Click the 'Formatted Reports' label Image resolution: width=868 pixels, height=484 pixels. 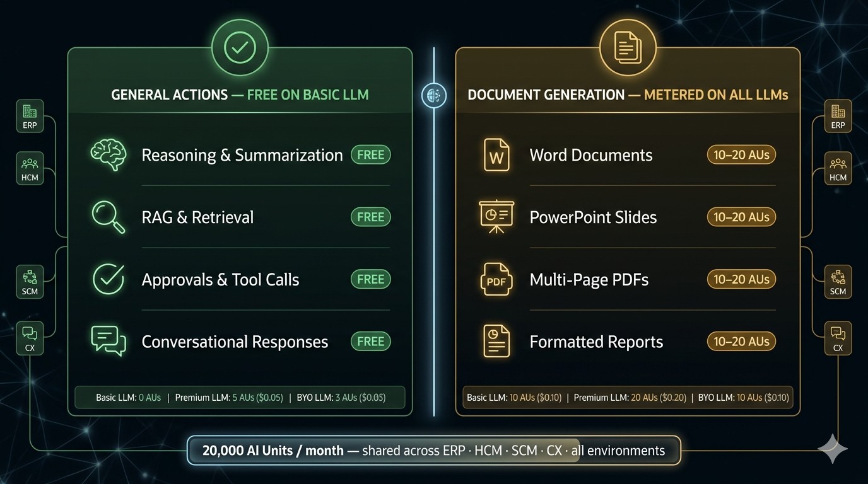point(596,342)
